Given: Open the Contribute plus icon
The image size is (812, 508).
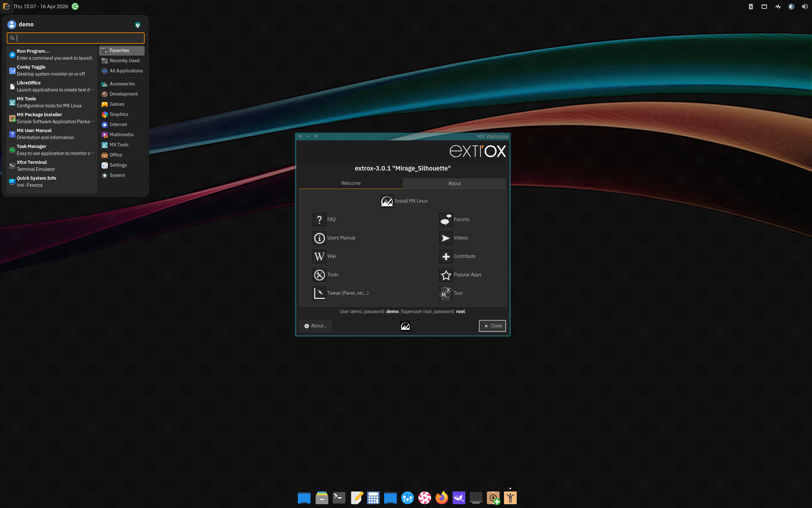Looking at the screenshot, I should (446, 256).
